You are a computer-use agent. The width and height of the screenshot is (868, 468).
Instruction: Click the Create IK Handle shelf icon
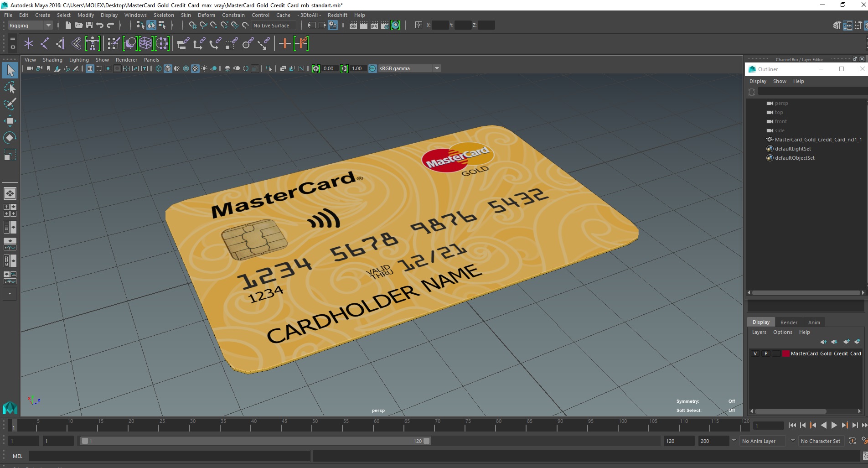point(61,44)
